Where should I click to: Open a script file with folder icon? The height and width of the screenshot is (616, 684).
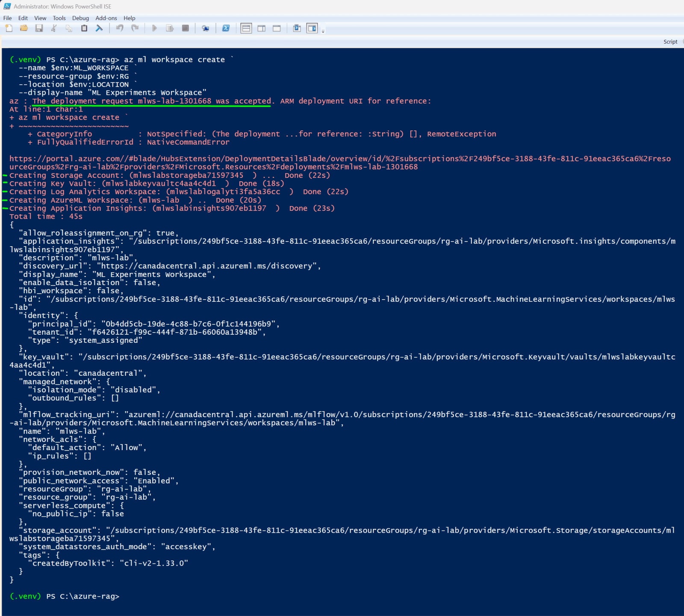pos(24,28)
